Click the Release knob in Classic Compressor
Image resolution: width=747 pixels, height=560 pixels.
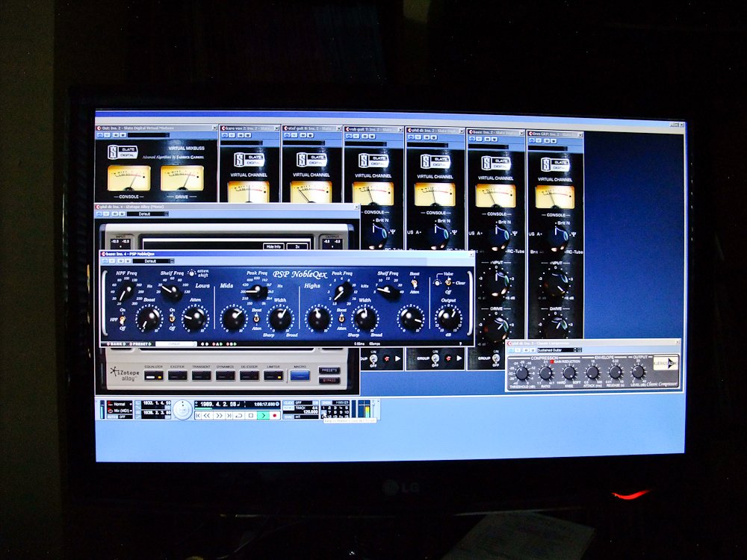click(x=615, y=372)
